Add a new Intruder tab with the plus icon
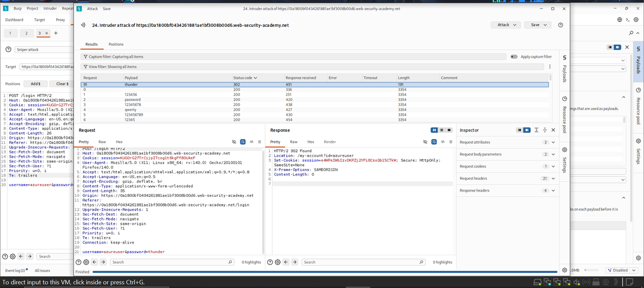Viewport: 644px width, 288px height. tap(56, 33)
